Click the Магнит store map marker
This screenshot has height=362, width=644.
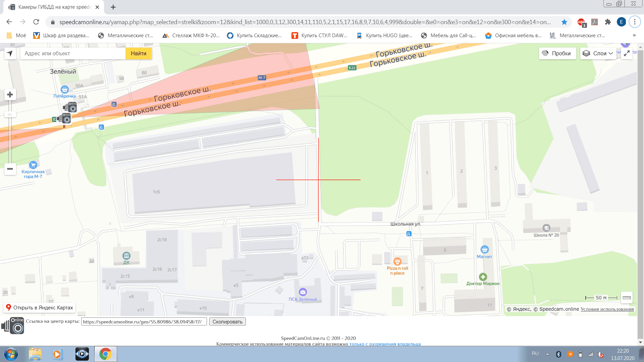(x=484, y=250)
